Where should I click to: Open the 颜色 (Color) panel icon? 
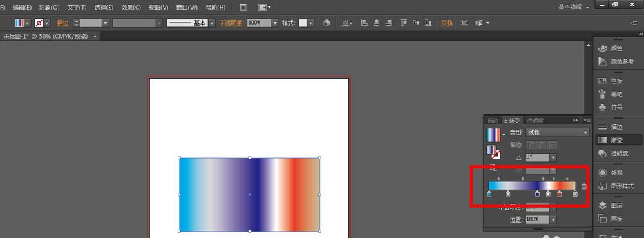(603, 48)
